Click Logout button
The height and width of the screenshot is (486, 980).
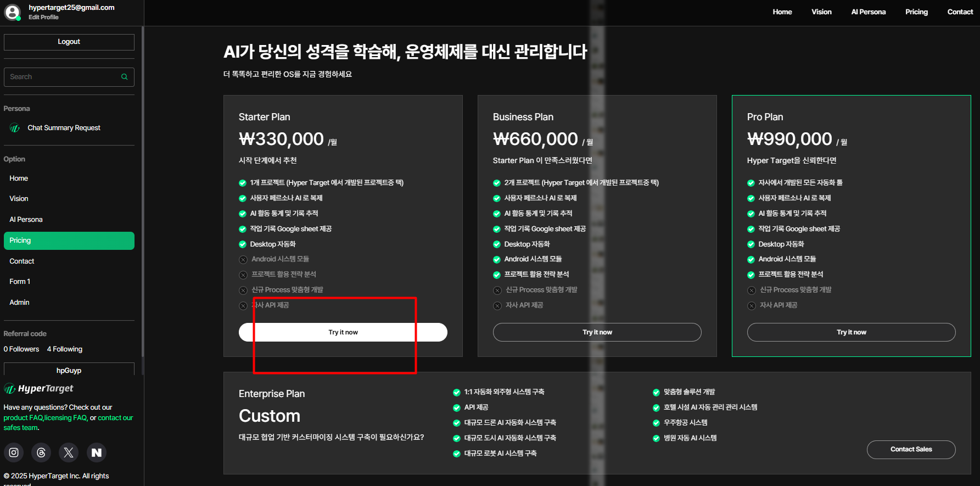(69, 42)
